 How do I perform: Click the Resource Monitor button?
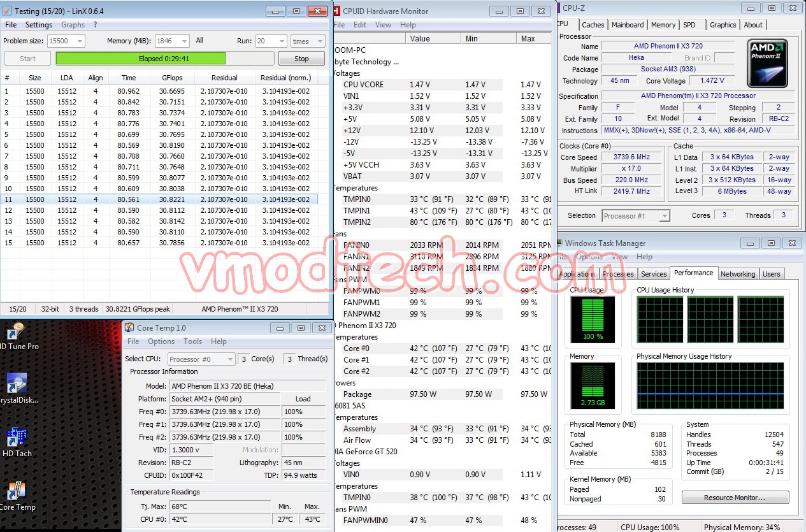[735, 498]
